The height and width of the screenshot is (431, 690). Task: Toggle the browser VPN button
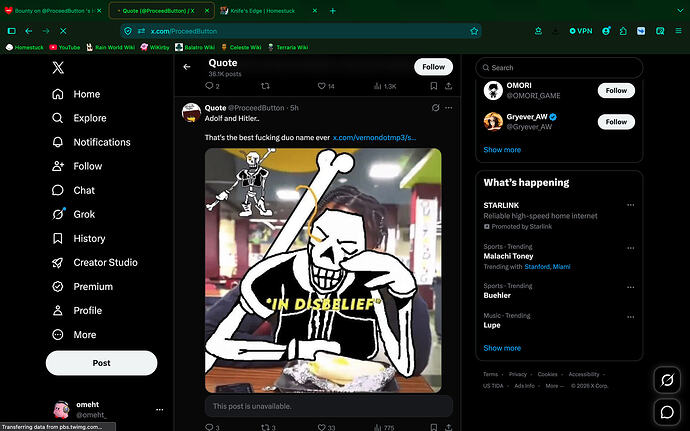(x=580, y=31)
